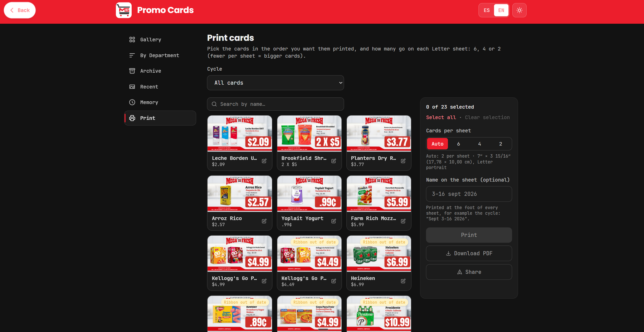Click the By Department lines icon

pyautogui.click(x=132, y=55)
